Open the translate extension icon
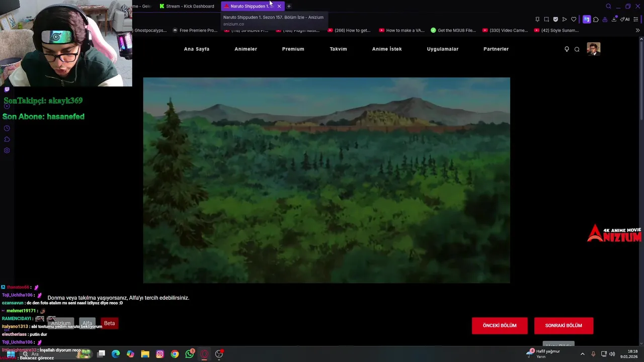This screenshot has width=644, height=362. coord(587,20)
